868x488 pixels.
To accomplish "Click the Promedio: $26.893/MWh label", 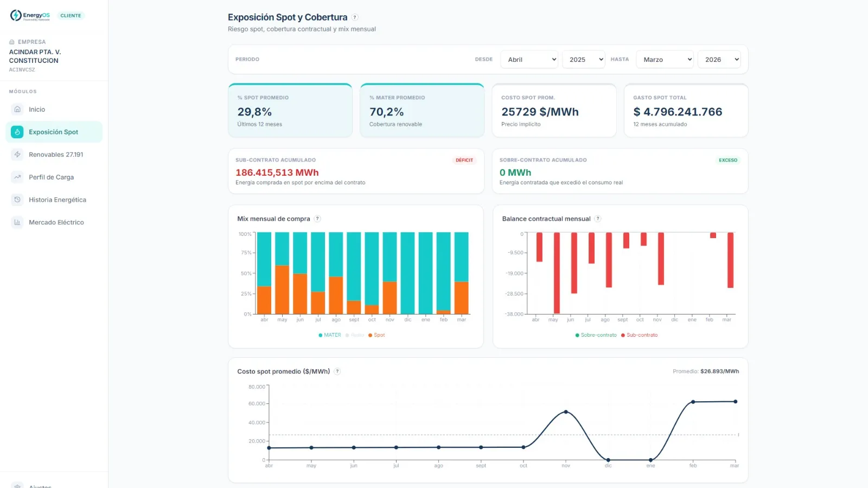I will tap(706, 371).
